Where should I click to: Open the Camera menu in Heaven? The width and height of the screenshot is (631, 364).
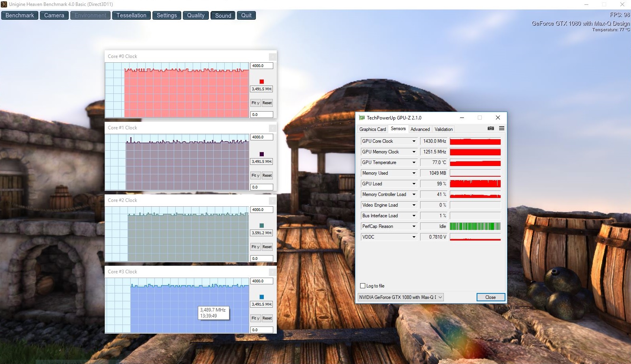click(x=54, y=15)
